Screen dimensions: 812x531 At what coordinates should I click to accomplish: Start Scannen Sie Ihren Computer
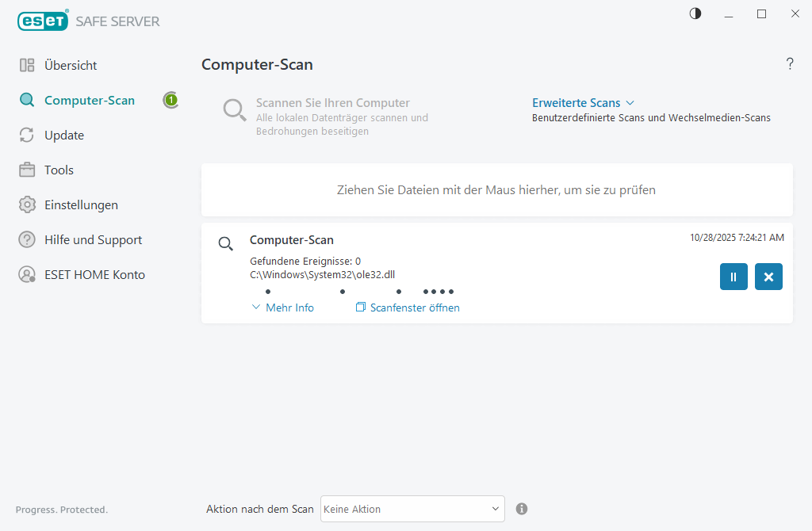tap(332, 103)
